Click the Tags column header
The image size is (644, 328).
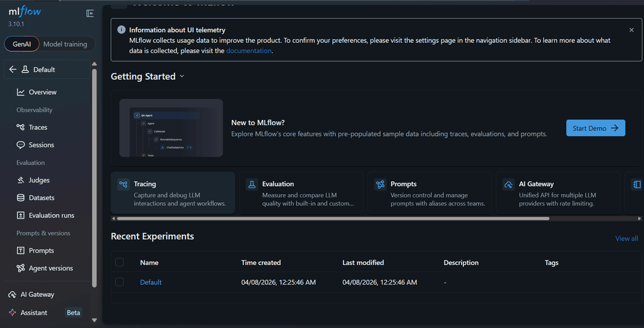coord(552,263)
